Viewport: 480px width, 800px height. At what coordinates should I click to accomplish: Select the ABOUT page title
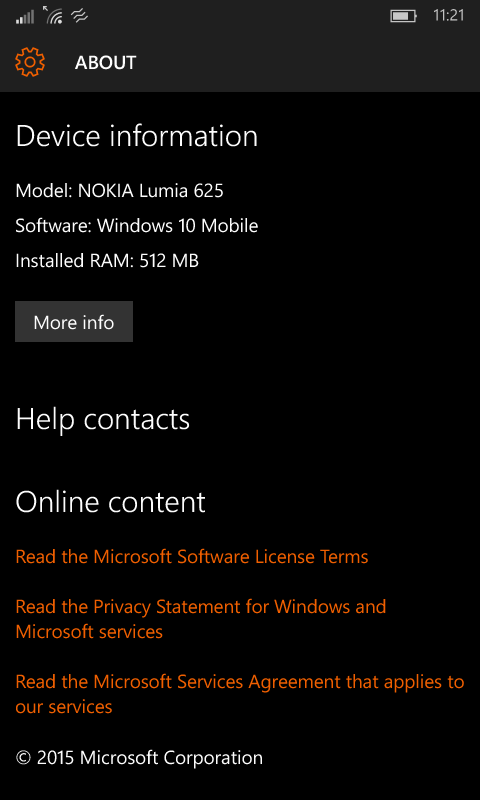(106, 63)
